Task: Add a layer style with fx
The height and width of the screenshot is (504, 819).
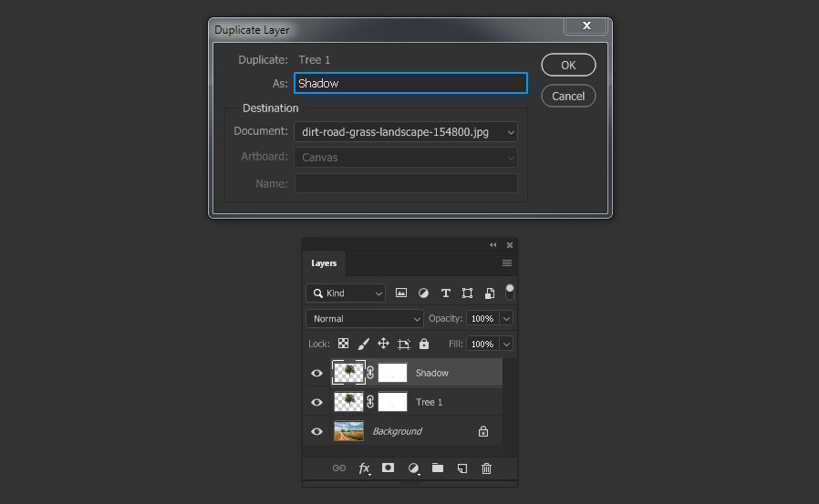Action: [364, 468]
